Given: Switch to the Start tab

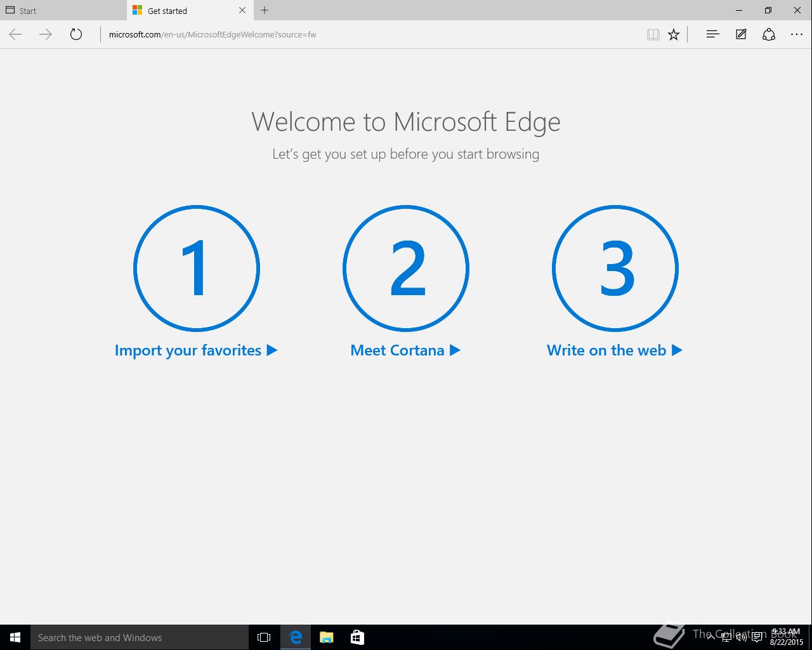Looking at the screenshot, I should 63,10.
